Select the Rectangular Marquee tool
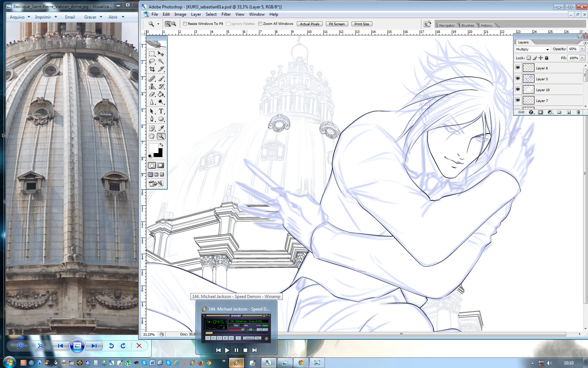588x368 pixels. coord(152,54)
